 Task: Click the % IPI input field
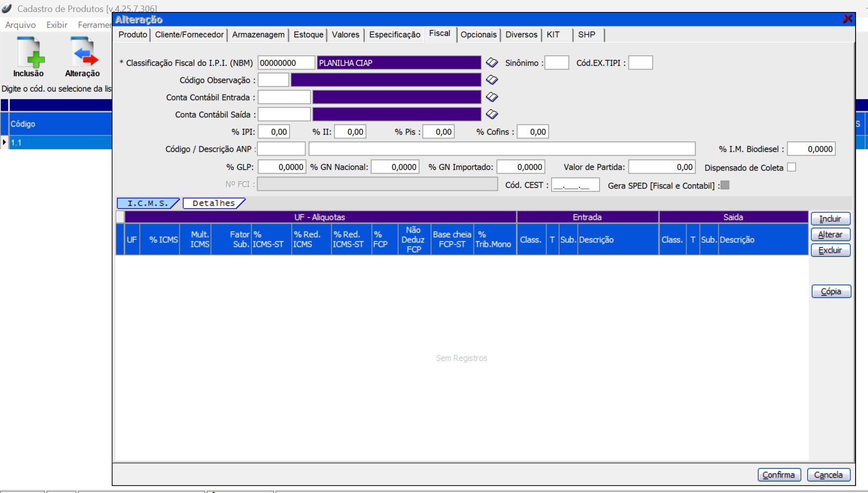pyautogui.click(x=274, y=132)
